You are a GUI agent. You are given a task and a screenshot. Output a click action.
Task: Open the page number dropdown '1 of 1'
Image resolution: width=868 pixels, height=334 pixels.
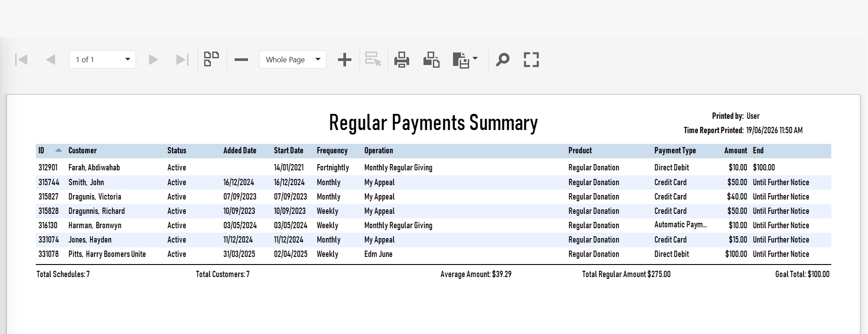click(x=103, y=60)
